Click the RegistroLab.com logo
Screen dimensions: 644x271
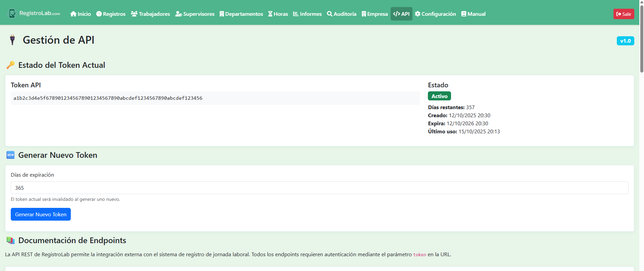pos(34,13)
